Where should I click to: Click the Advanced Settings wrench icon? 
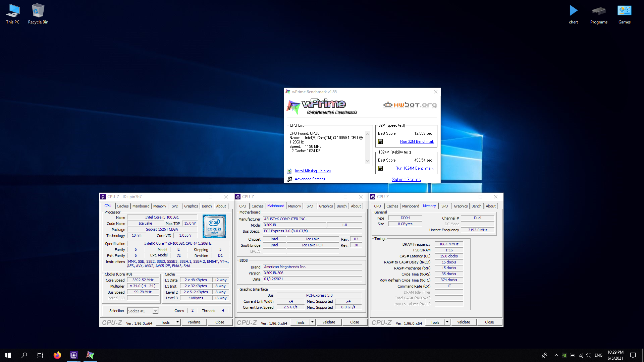click(x=289, y=179)
